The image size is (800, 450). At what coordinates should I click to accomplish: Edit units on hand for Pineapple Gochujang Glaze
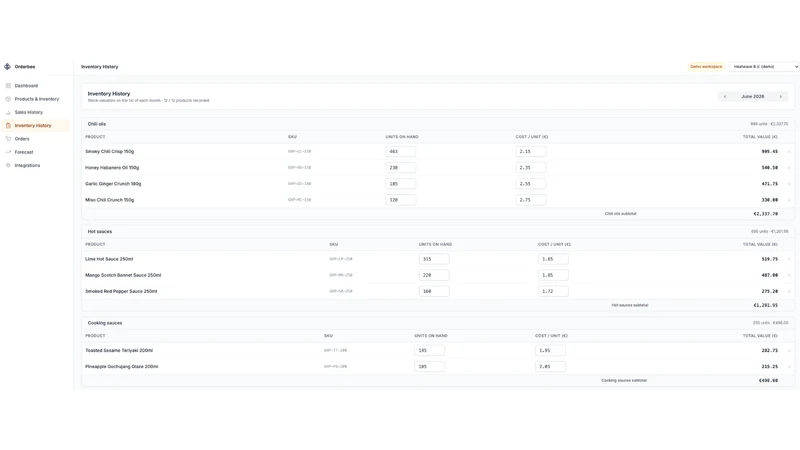coord(430,366)
